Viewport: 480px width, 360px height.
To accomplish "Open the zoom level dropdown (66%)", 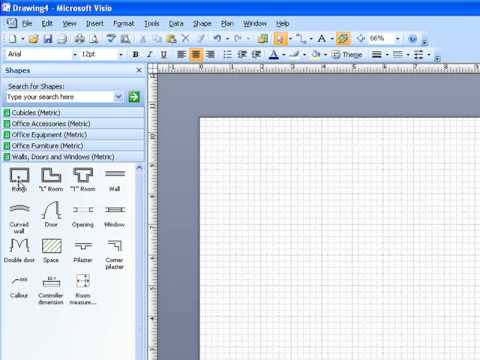I will 398,39.
